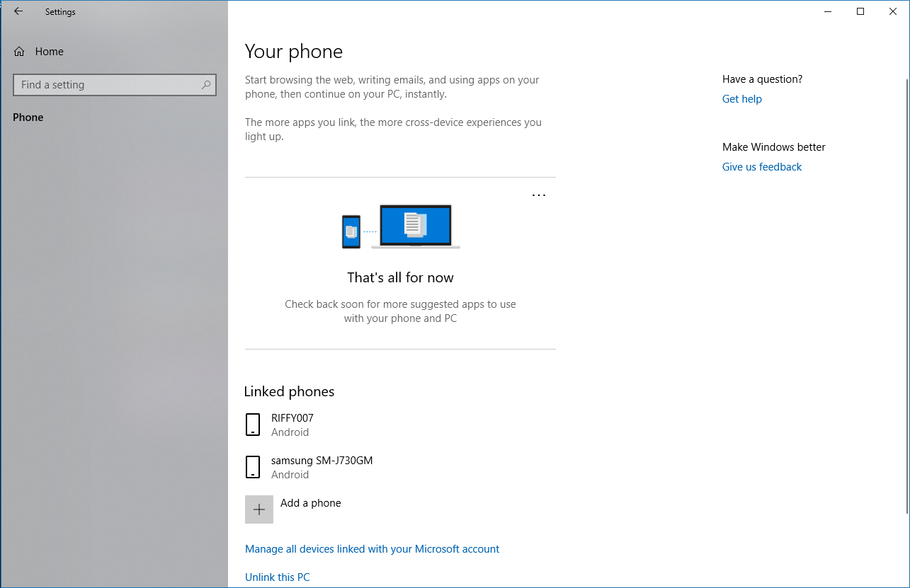Click the Your phone heading

tap(294, 52)
